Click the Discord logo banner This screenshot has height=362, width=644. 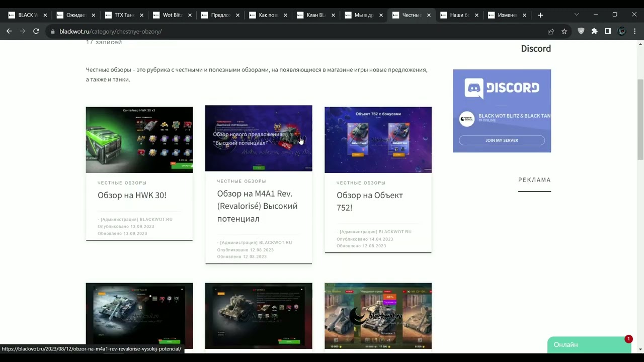(x=502, y=88)
